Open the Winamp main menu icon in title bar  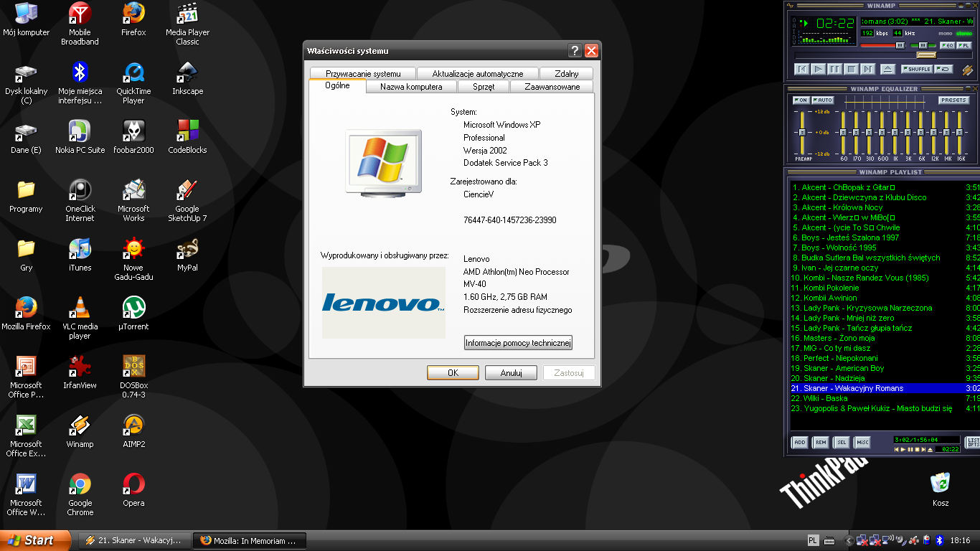791,6
